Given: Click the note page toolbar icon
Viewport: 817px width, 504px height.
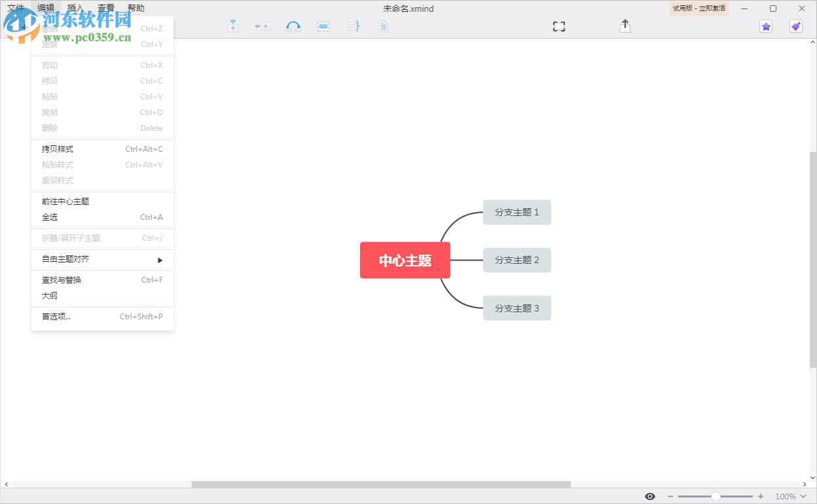Looking at the screenshot, I should tap(384, 26).
